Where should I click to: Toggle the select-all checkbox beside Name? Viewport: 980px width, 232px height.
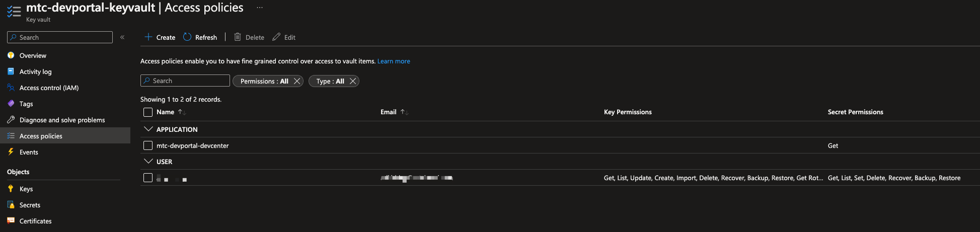pos(148,112)
